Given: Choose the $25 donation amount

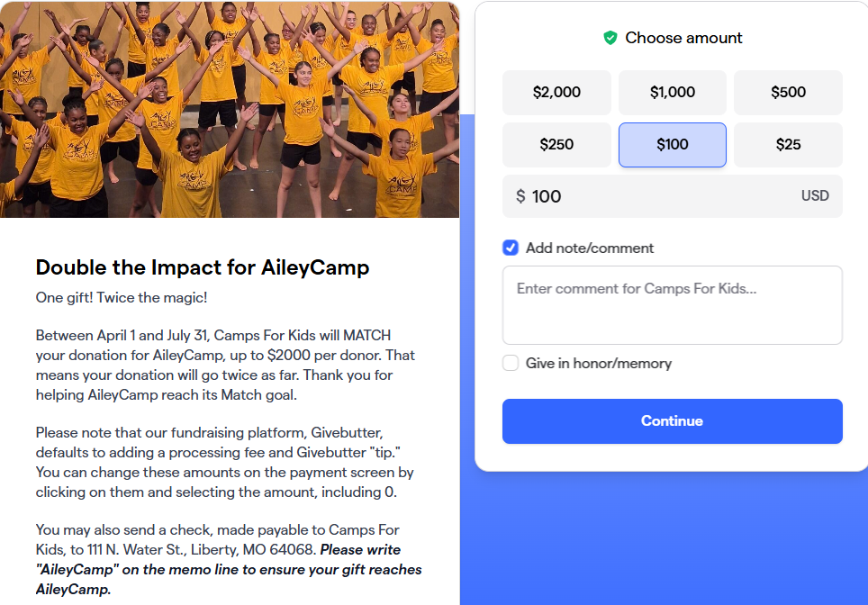Looking at the screenshot, I should (788, 144).
